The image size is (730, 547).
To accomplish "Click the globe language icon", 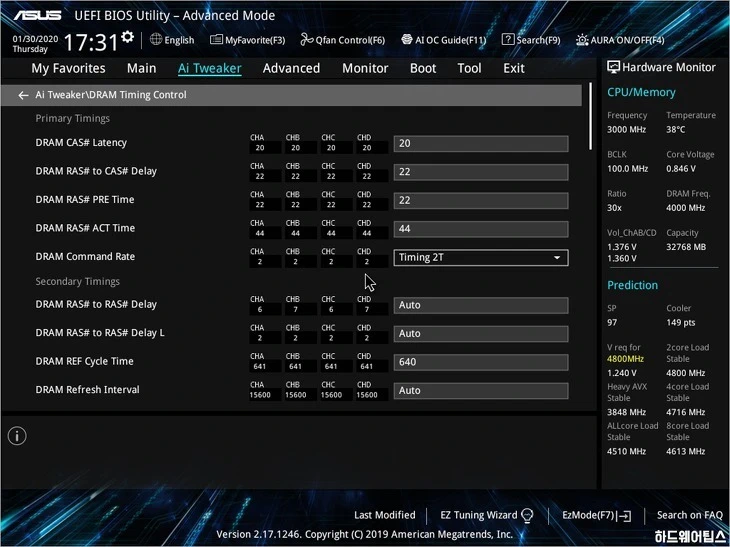I will 156,40.
